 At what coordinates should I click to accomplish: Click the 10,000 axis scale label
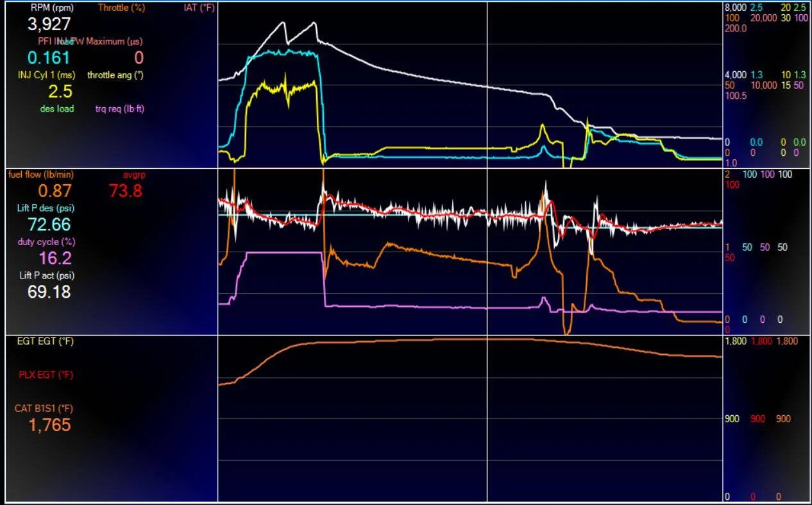(x=763, y=85)
